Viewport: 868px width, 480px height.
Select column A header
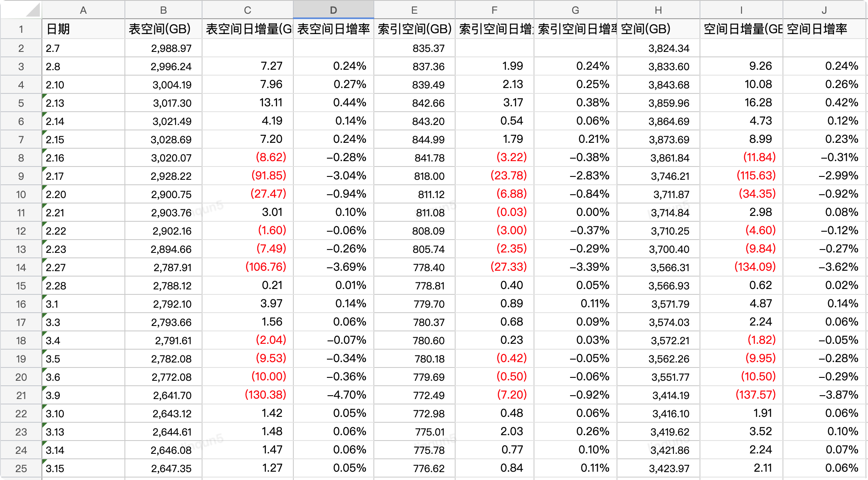83,10
